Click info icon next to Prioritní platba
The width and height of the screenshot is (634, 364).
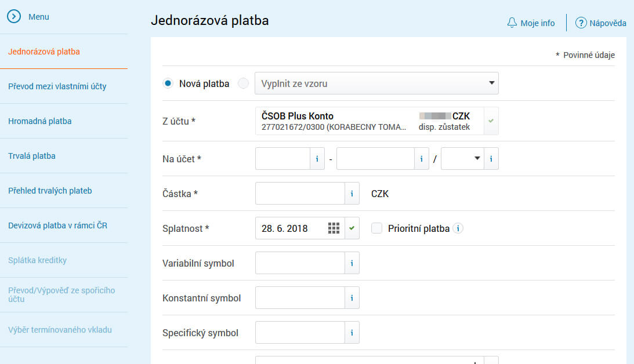[458, 228]
